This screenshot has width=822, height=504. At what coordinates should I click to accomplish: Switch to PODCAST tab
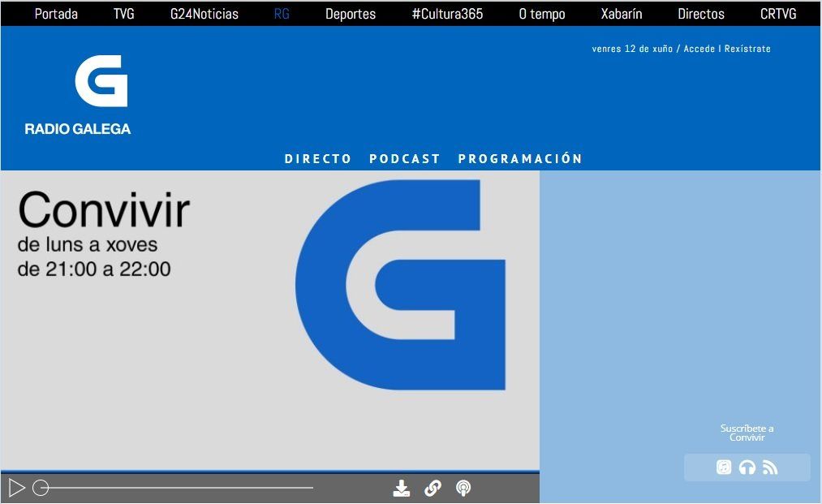tap(404, 159)
